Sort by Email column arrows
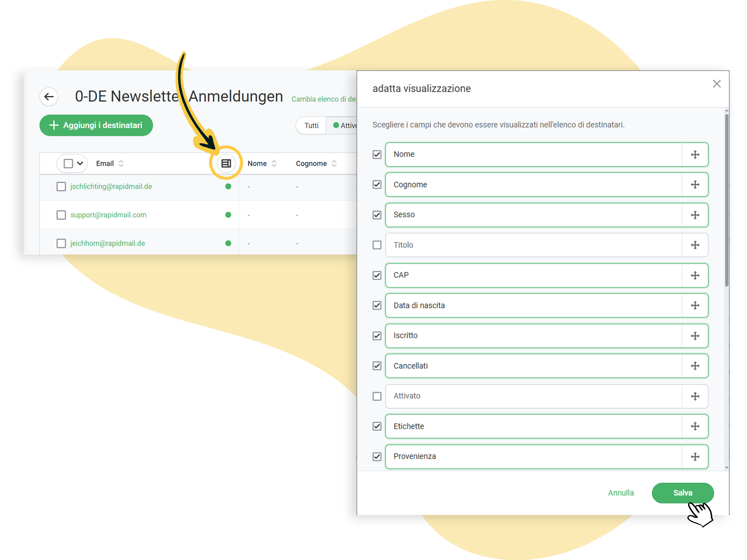747x560 pixels. [x=121, y=163]
